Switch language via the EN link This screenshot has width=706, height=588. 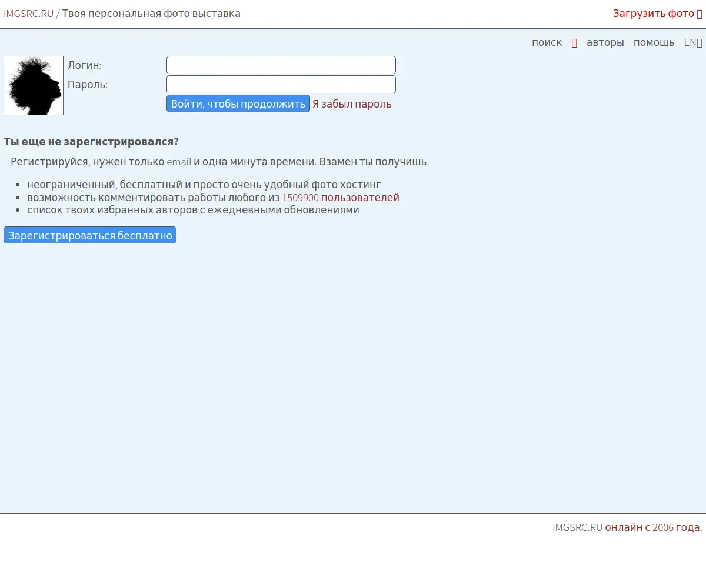(x=693, y=42)
